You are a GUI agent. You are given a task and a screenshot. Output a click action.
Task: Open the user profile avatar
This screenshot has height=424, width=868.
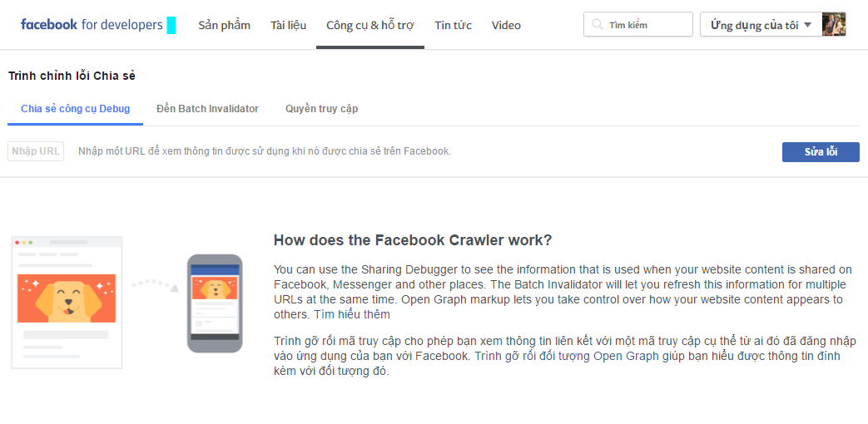tap(834, 25)
